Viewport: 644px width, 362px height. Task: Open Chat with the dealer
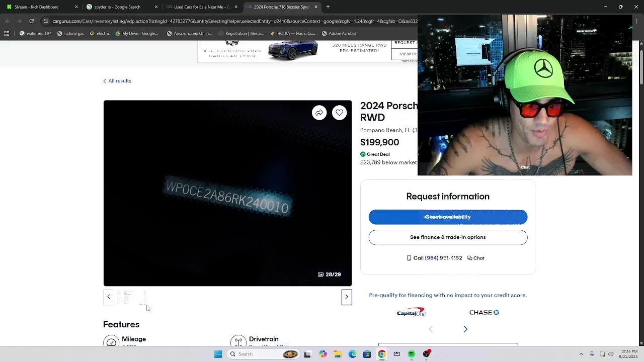pyautogui.click(x=475, y=258)
